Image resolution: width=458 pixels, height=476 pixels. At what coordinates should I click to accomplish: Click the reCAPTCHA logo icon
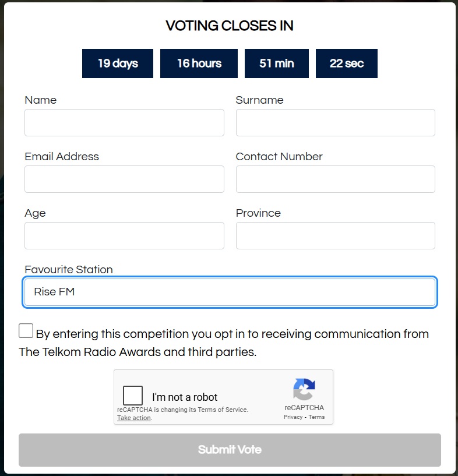click(304, 390)
